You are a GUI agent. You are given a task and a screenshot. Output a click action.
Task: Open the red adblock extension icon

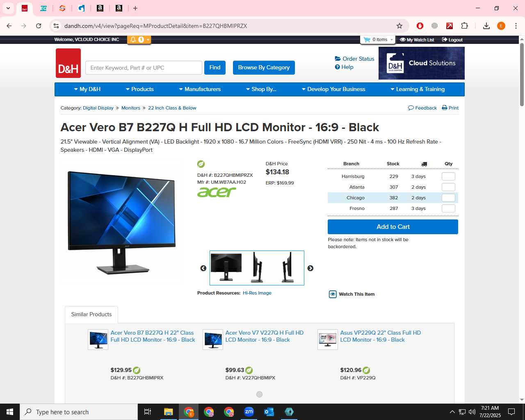point(420,26)
